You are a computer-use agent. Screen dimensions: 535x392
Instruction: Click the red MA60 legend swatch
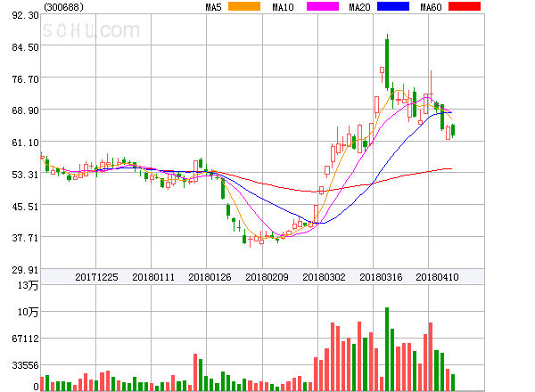click(x=465, y=6)
